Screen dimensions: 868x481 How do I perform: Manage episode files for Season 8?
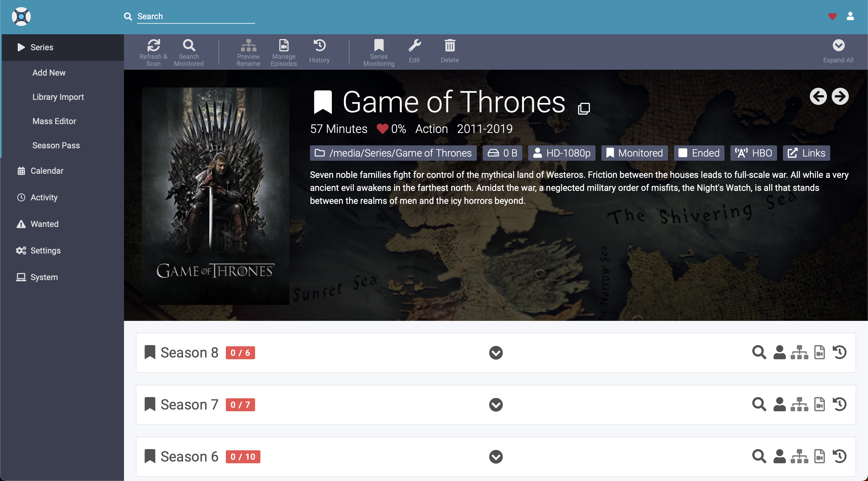click(819, 352)
